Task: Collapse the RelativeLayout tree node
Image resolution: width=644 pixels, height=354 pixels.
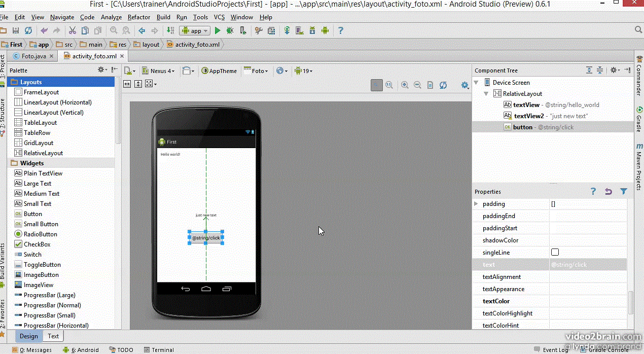Action: click(486, 93)
